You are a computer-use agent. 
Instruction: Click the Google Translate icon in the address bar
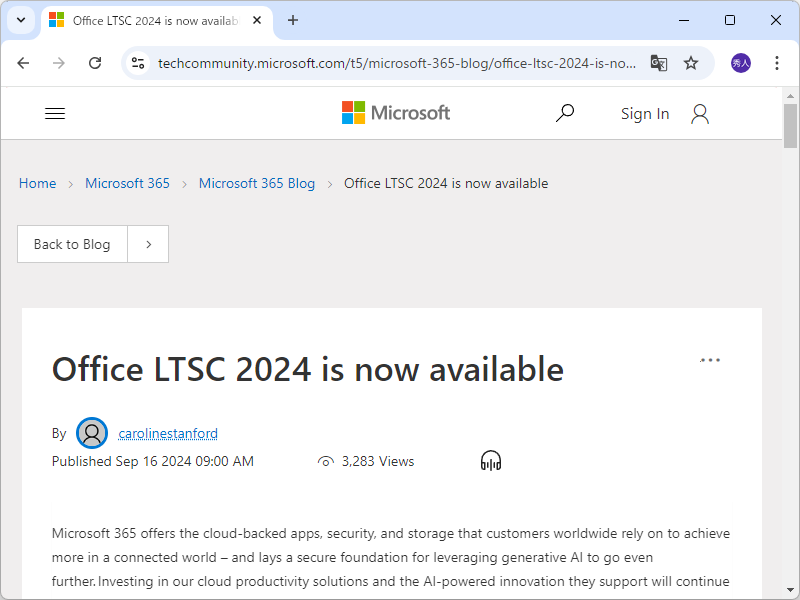(x=659, y=62)
